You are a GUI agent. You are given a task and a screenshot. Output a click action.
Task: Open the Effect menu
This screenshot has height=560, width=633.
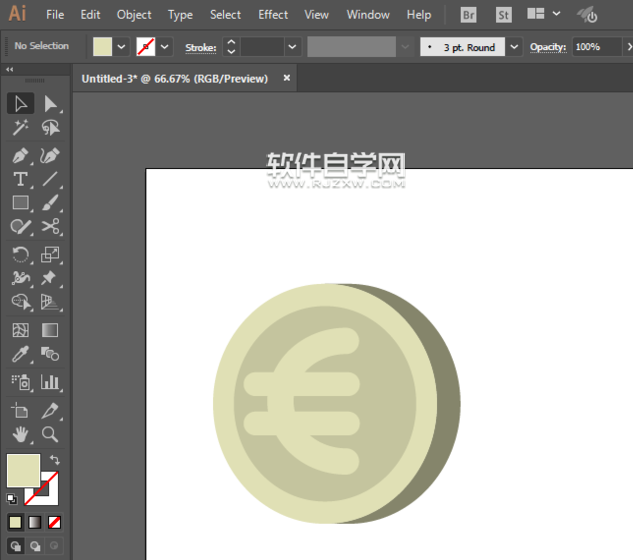(x=273, y=15)
